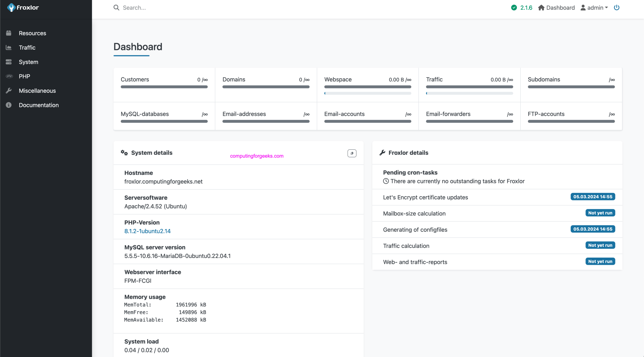Log out using the power icon
The image size is (644, 357).
616,8
